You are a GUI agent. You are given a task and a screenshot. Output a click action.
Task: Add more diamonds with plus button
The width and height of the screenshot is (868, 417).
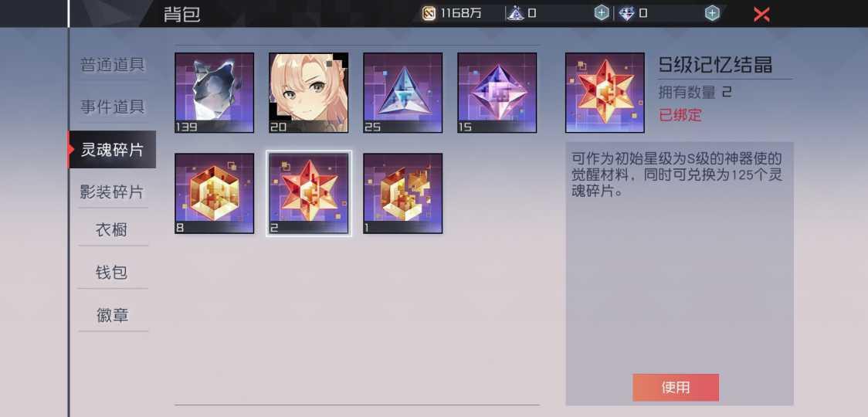pos(713,13)
